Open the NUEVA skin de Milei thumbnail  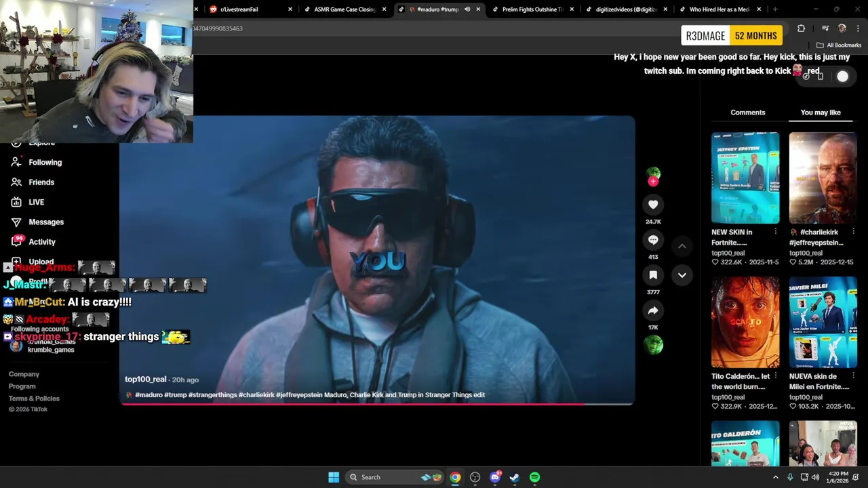click(823, 322)
